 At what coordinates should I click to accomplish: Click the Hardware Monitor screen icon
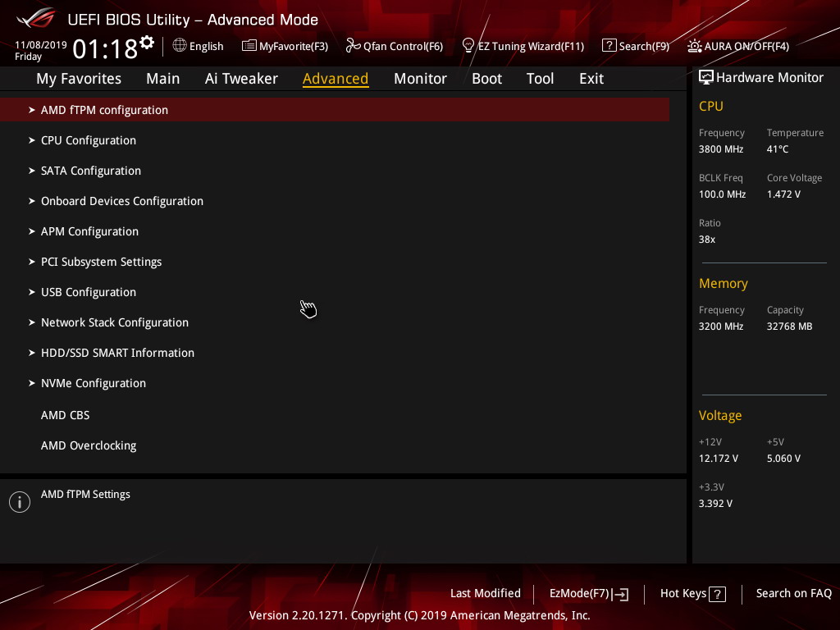706,78
